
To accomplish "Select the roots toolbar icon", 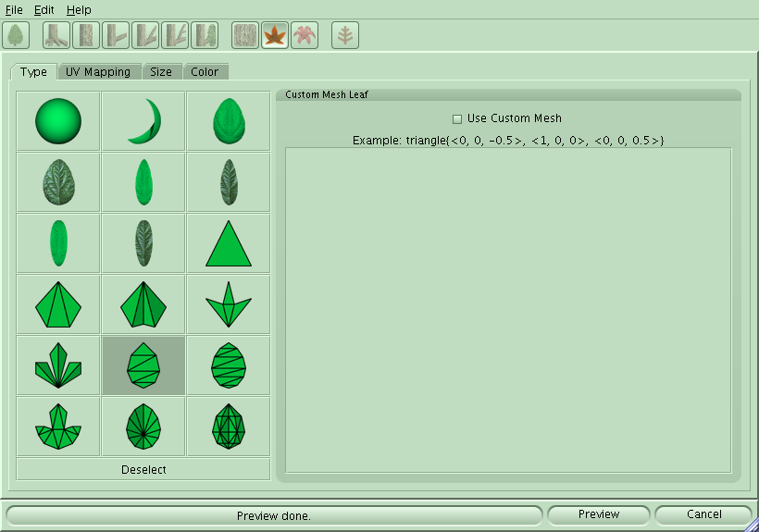I will (56, 35).
